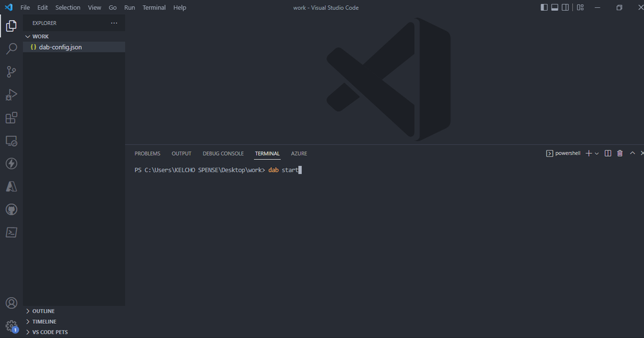Open the Help menu

pos(179,7)
